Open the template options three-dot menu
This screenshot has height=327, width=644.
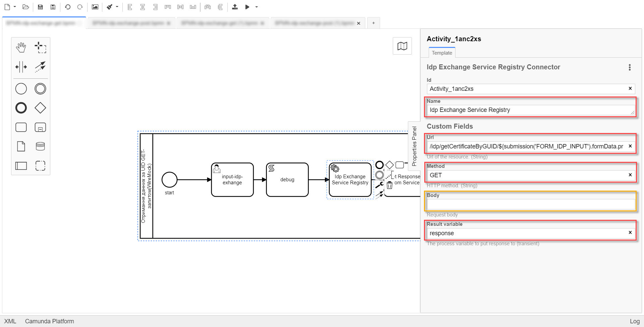point(630,67)
